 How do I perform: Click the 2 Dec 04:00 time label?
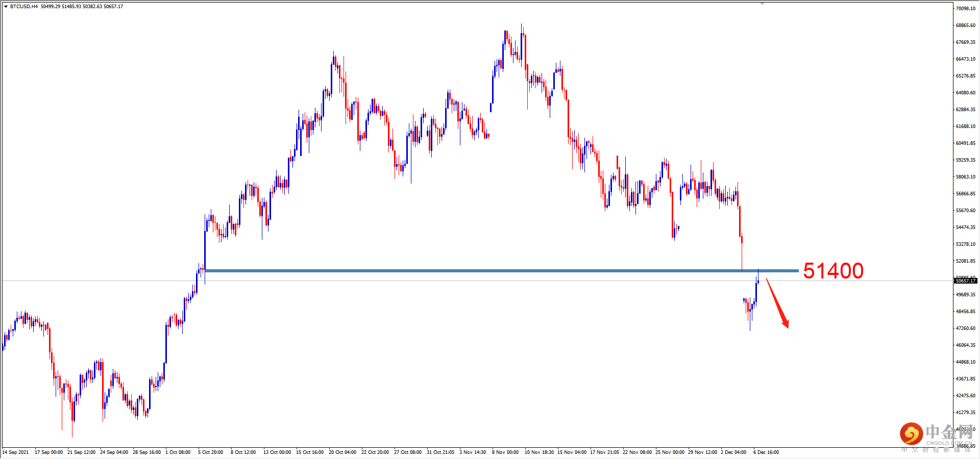pyautogui.click(x=733, y=452)
